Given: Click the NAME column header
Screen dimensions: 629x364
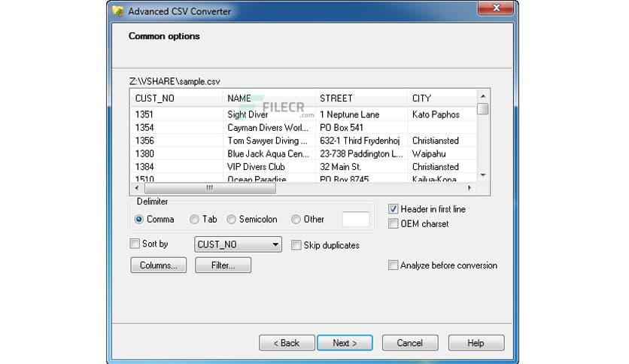Looking at the screenshot, I should [x=269, y=99].
